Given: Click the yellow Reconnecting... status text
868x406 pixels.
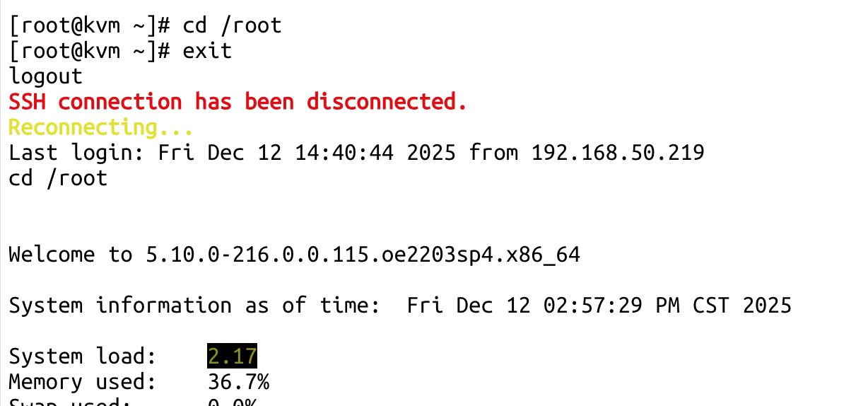Looking at the screenshot, I should (x=100, y=127).
